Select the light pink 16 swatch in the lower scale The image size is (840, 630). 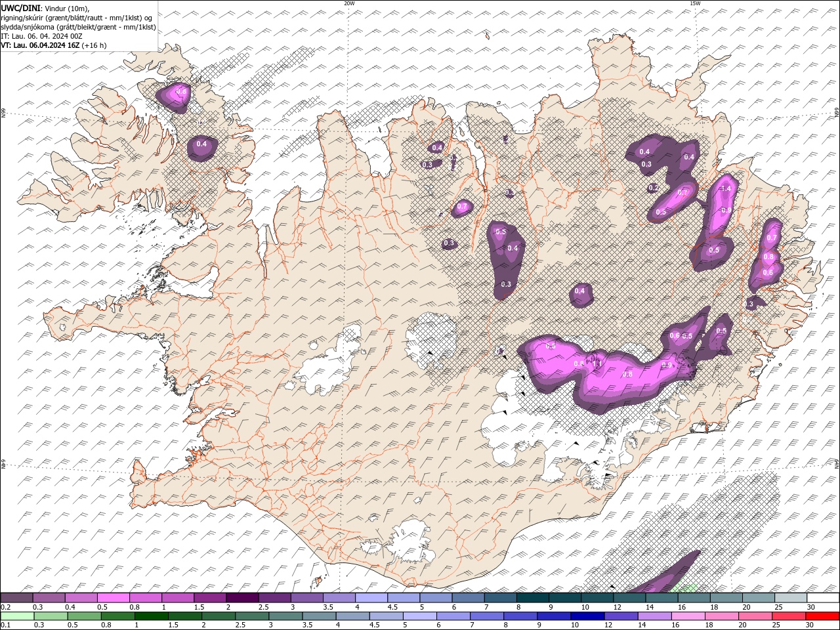[x=687, y=616]
